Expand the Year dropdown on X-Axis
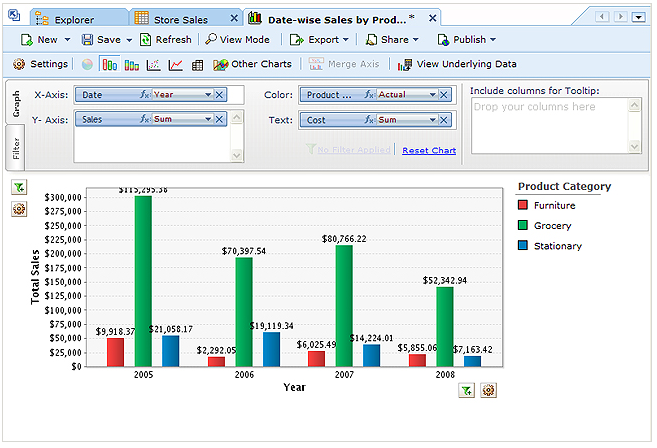Image resolution: width=657 pixels, height=448 pixels. [x=208, y=94]
